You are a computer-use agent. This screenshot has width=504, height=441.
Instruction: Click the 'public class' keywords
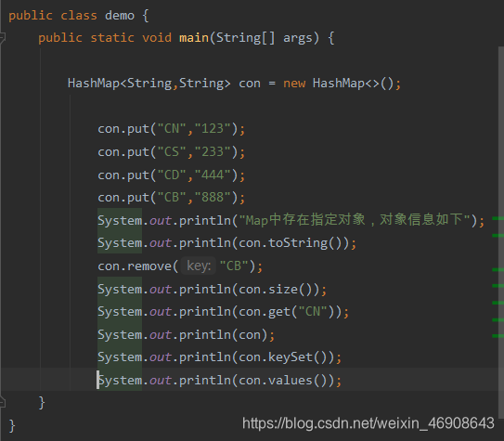coord(53,16)
